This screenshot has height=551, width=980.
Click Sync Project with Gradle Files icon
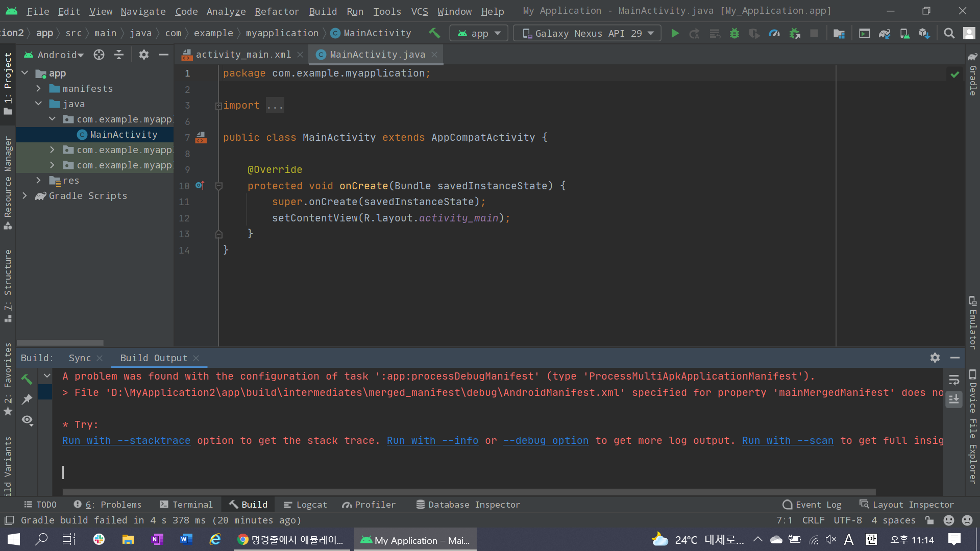point(885,34)
